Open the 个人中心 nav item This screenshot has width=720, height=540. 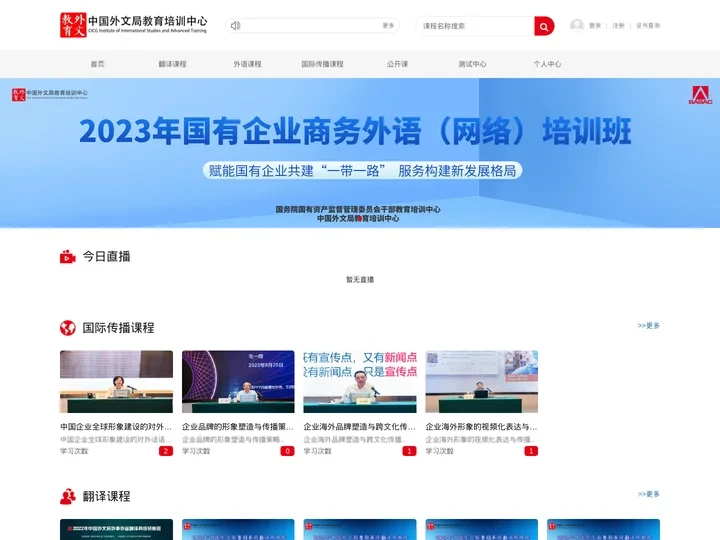(x=547, y=64)
